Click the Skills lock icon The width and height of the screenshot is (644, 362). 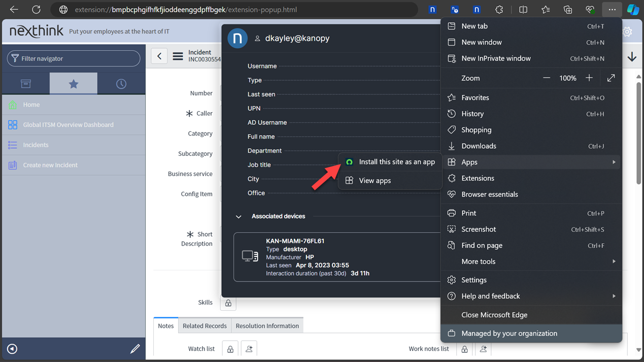pos(228,303)
